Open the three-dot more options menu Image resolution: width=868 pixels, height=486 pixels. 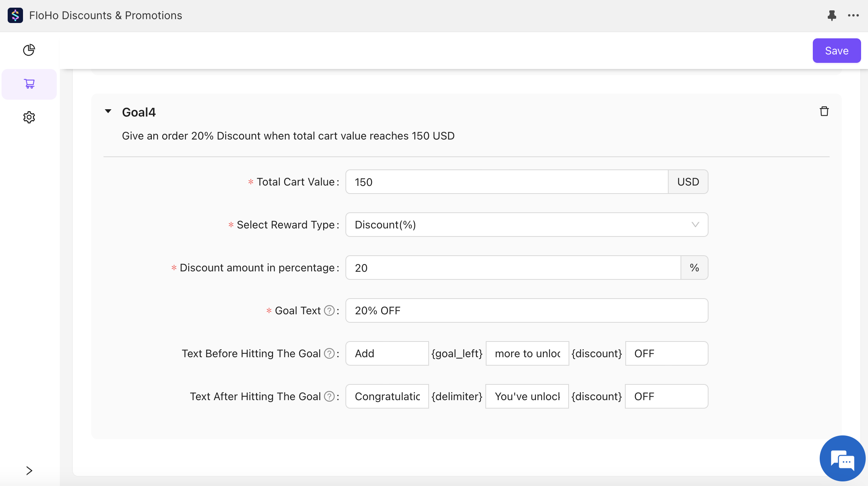[x=853, y=15]
